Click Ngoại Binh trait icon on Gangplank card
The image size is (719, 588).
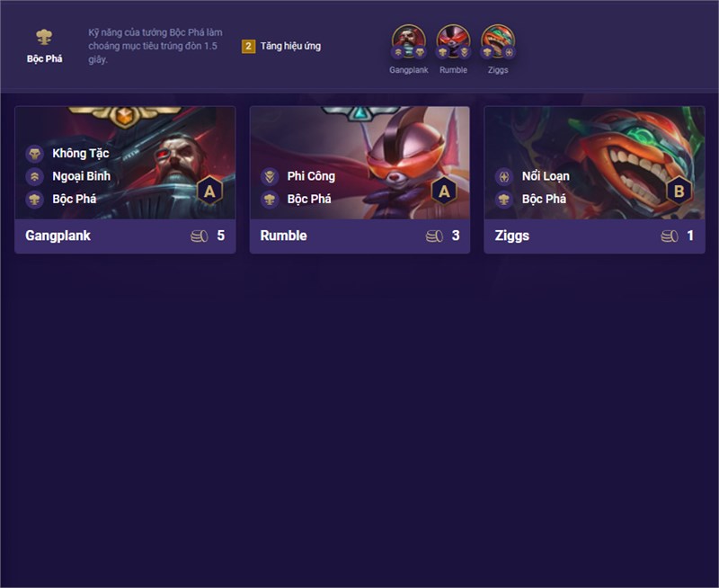point(35,176)
